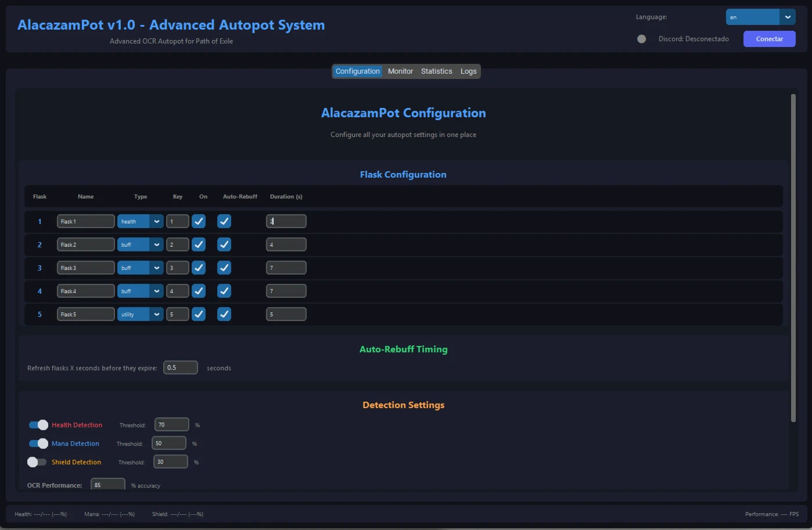Click the Mana threshold field showing 50
Image resolution: width=812 pixels, height=530 pixels.
[169, 444]
